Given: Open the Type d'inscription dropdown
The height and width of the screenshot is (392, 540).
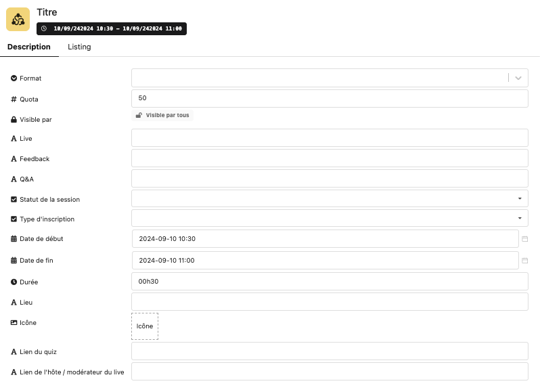Looking at the screenshot, I should (330, 218).
